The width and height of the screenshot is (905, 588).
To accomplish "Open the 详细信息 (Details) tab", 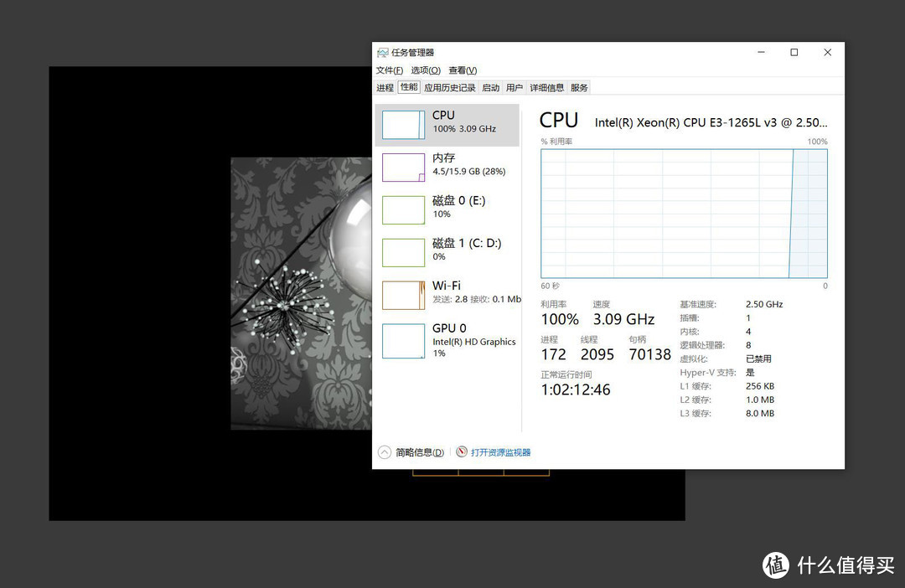I will [x=546, y=86].
